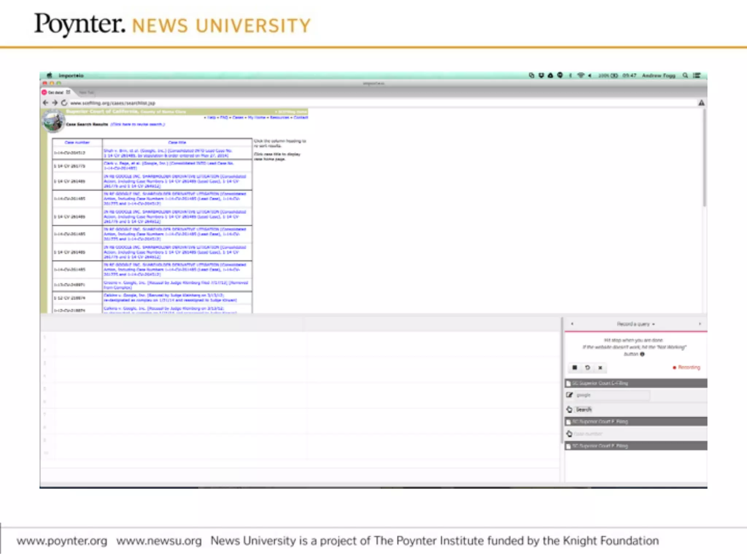Click the stop recording square button
The width and height of the screenshot is (747, 560).
pyautogui.click(x=574, y=367)
